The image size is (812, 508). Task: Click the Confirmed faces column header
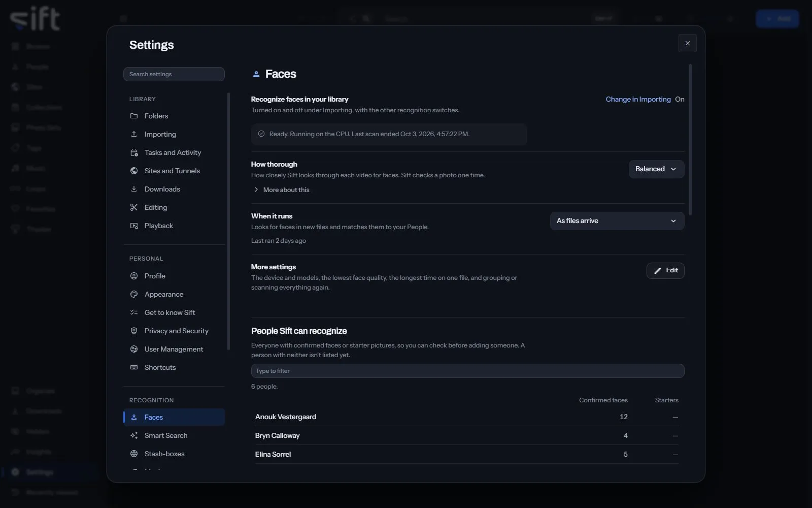coord(603,400)
